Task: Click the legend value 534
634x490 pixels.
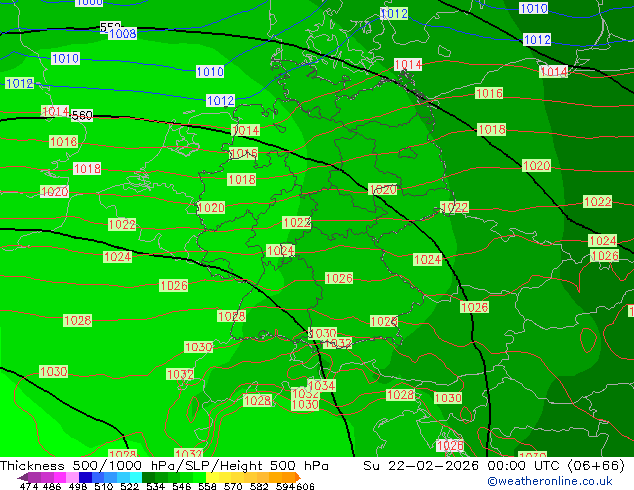Action: [x=155, y=486]
